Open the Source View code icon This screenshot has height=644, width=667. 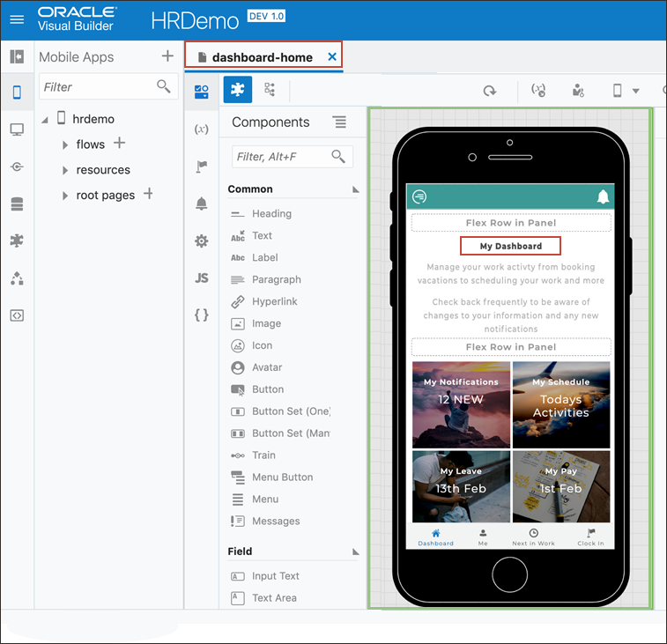17,315
